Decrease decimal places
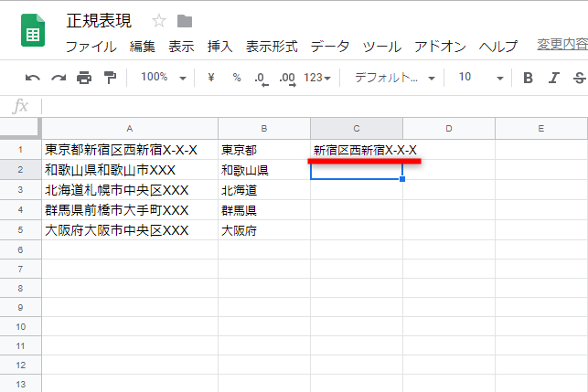588x392 pixels. [x=262, y=79]
